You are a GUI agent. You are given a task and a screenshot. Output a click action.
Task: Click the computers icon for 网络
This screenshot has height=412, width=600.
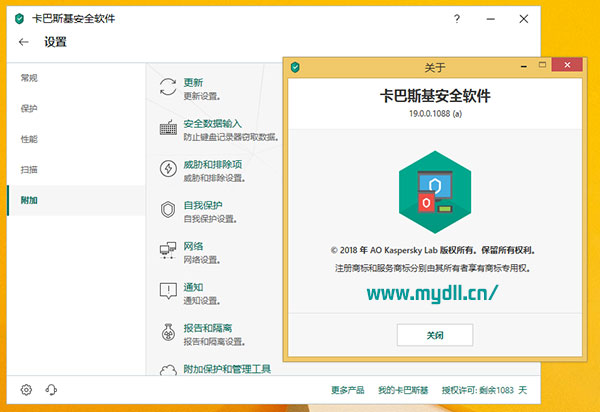168,250
